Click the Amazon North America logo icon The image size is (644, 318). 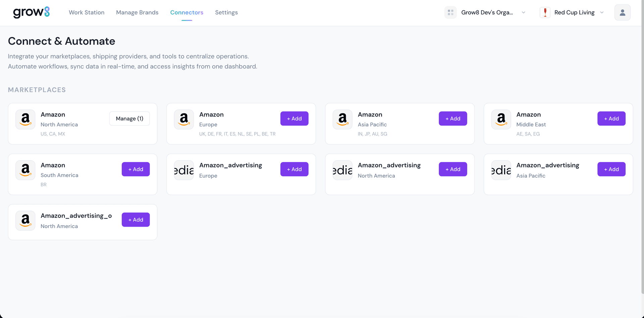click(25, 119)
